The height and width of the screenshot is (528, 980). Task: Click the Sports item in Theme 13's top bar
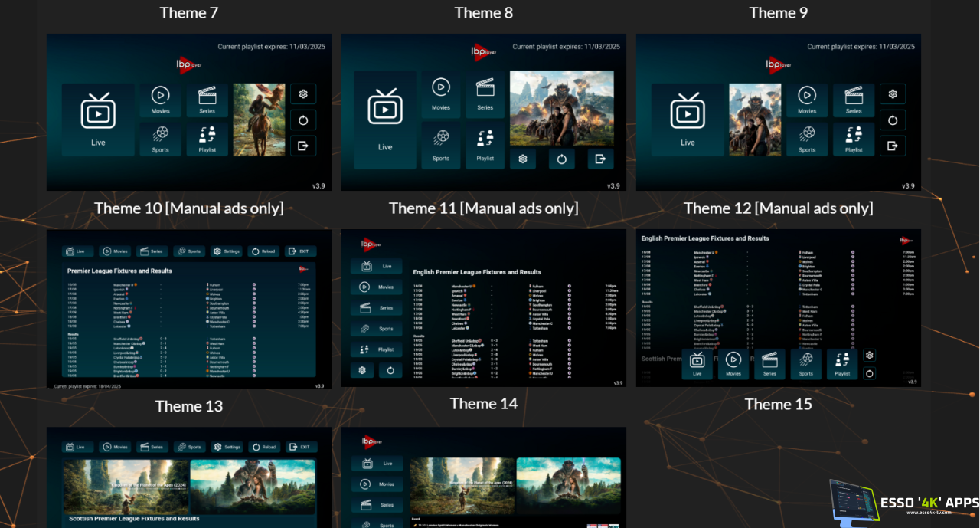click(190, 447)
